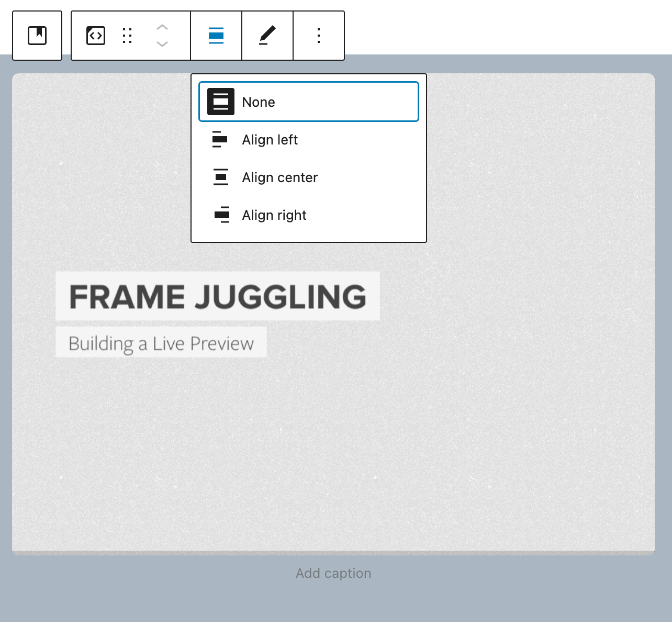This screenshot has height=625, width=672.
Task: Click the 'Building a Live Preview' subtitle
Action: tap(161, 343)
